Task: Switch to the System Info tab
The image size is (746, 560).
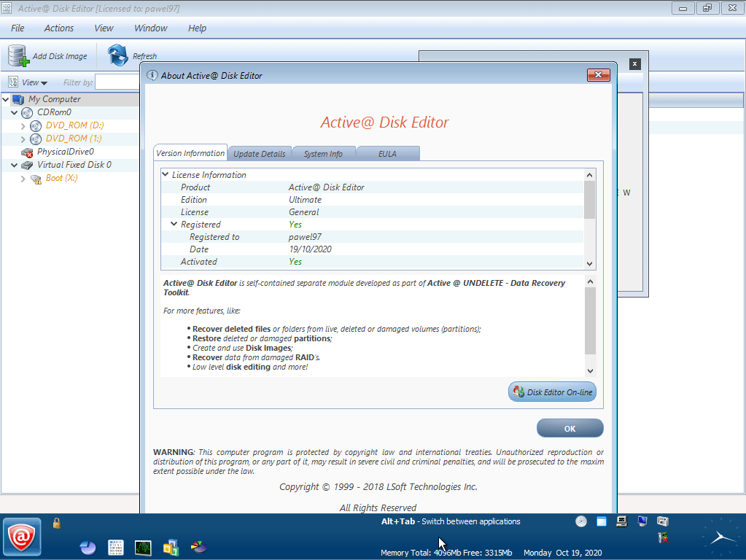Action: 323,154
